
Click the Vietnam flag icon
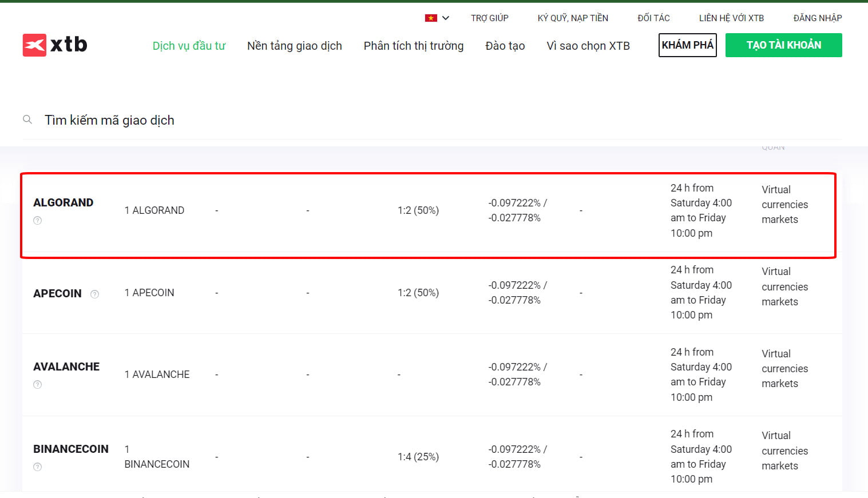(431, 18)
